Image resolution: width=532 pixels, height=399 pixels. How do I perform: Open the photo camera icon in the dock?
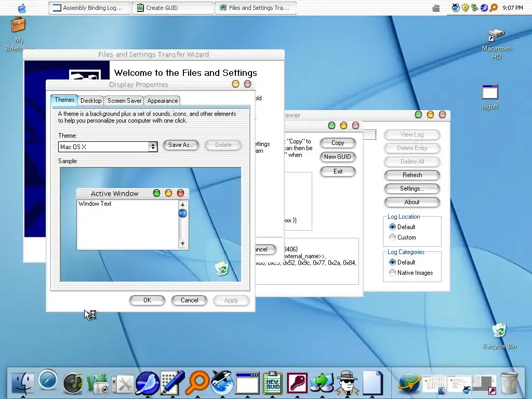(98, 384)
